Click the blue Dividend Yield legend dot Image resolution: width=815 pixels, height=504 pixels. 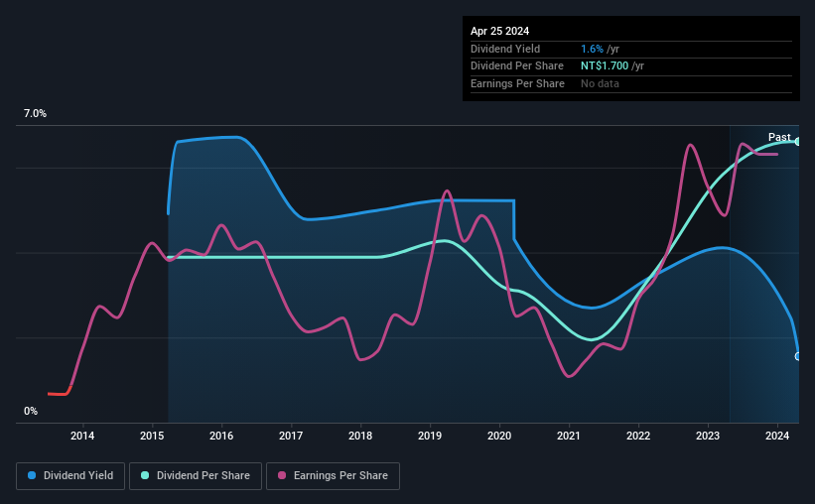(x=32, y=475)
